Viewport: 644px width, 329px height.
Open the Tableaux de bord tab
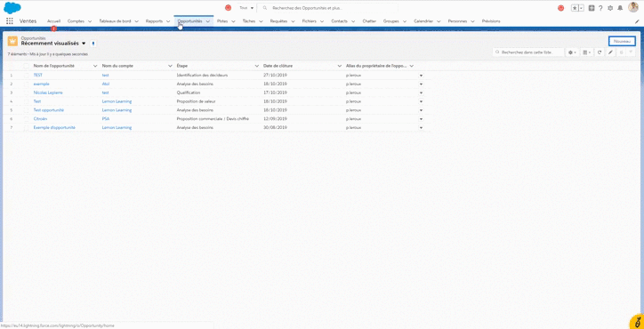point(115,21)
